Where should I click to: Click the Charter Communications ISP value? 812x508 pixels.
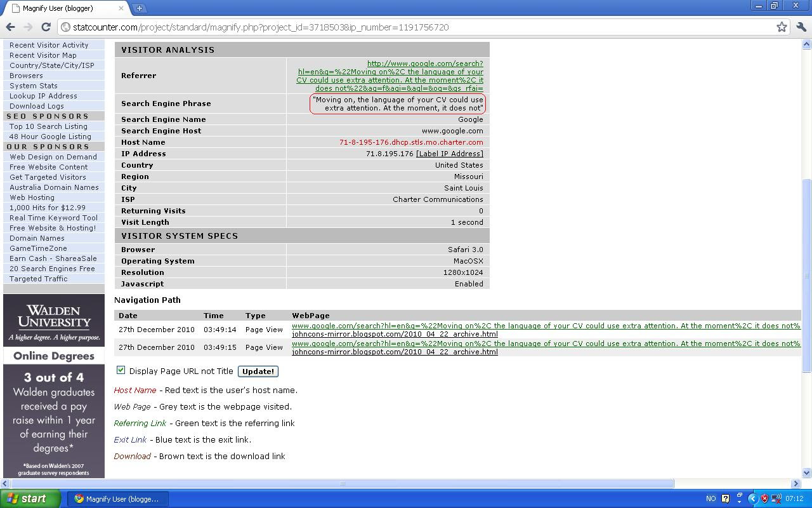tap(438, 199)
